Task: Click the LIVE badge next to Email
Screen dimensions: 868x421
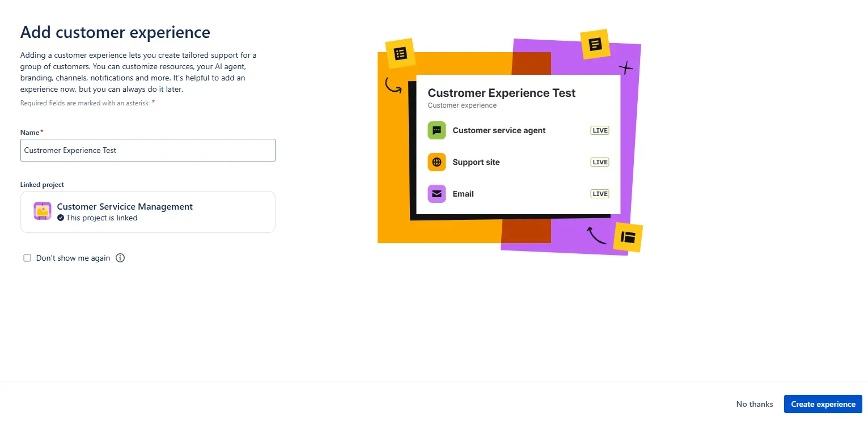Action: [599, 194]
